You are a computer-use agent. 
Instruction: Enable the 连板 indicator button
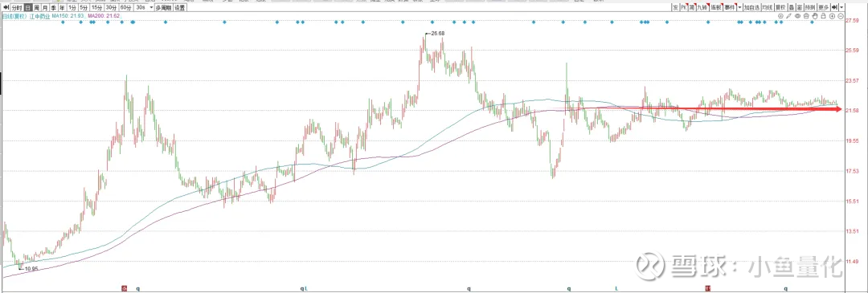click(x=716, y=8)
